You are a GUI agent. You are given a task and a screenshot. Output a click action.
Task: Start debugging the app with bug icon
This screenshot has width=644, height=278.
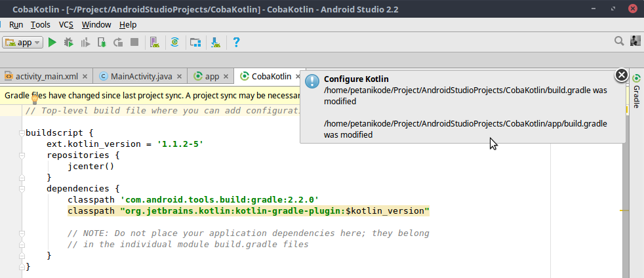[69, 42]
